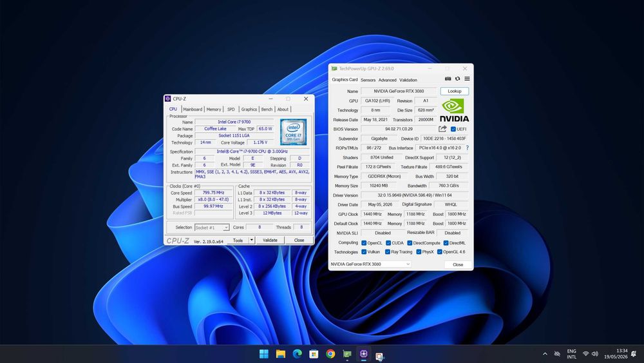Toggle the Vulkan checkbox
The image size is (644, 363).
coord(364,251)
